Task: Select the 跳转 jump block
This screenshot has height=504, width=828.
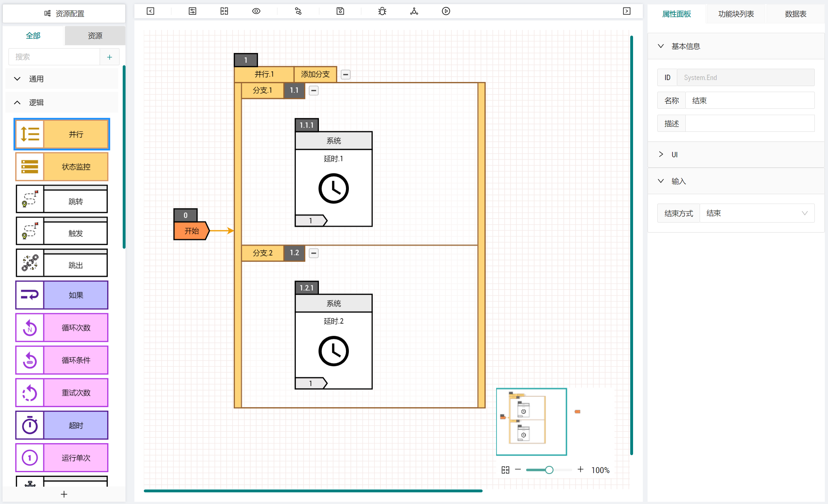Action: point(62,199)
